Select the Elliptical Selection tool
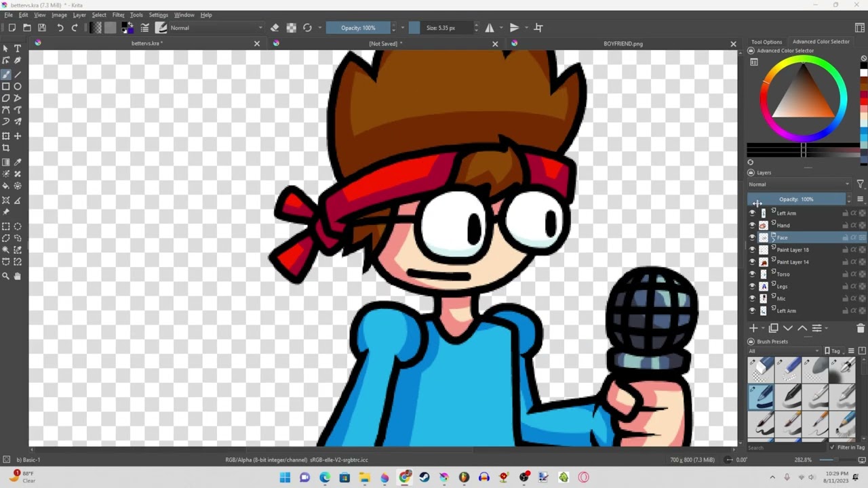868x488 pixels. 18,227
